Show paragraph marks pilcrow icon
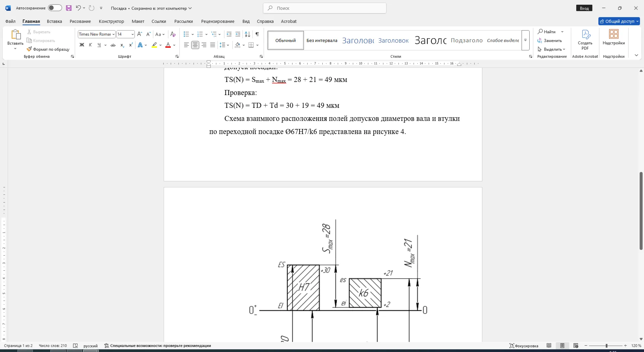644x352 pixels. click(x=257, y=34)
